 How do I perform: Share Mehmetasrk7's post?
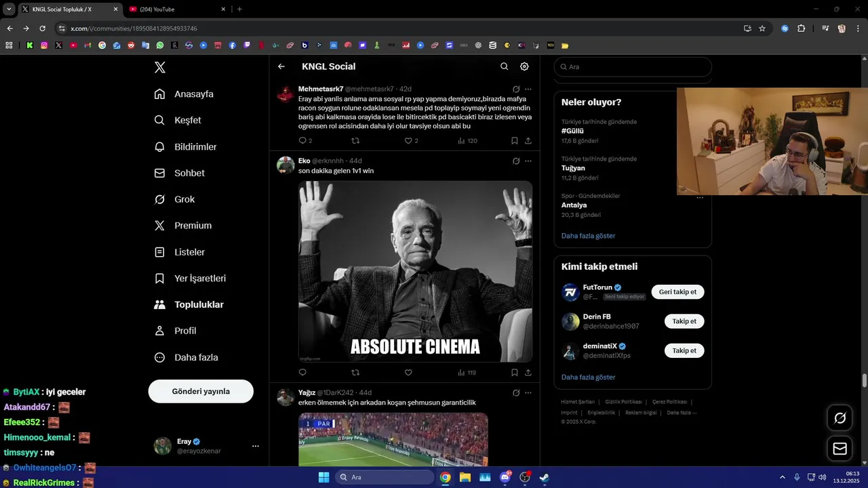528,141
